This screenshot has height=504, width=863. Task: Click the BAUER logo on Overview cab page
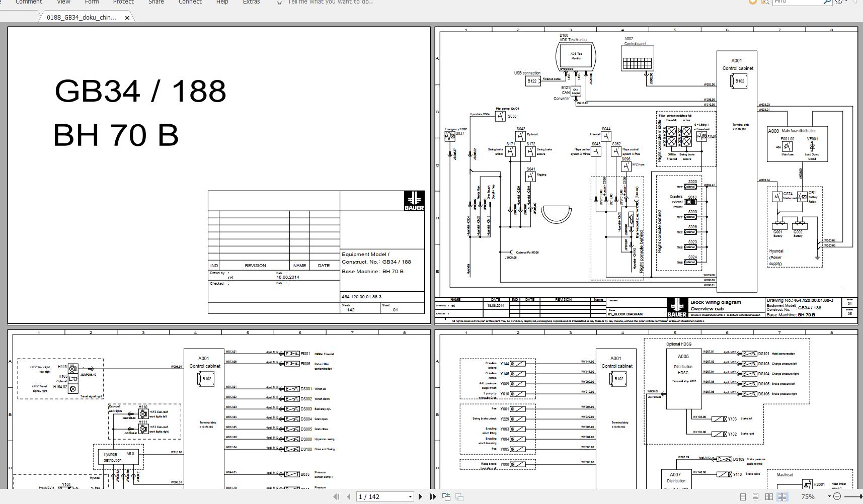pos(677,307)
